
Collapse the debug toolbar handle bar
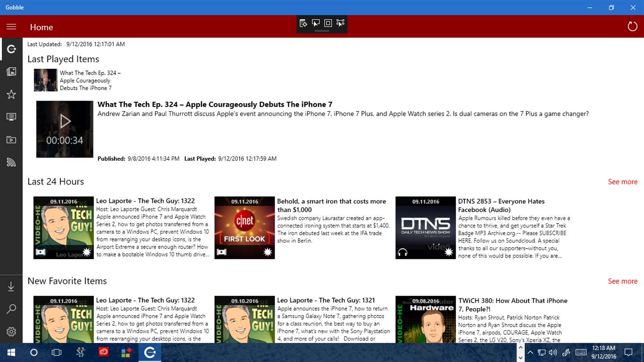(322, 31)
